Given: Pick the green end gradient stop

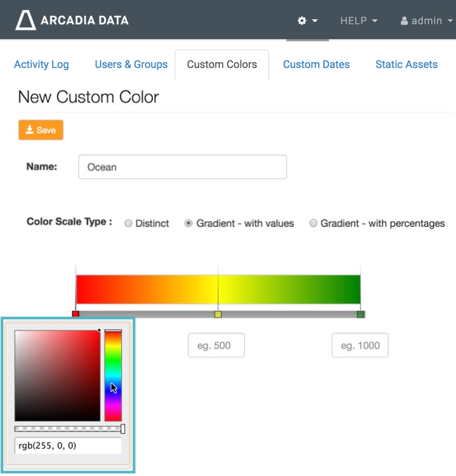Looking at the screenshot, I should [360, 314].
